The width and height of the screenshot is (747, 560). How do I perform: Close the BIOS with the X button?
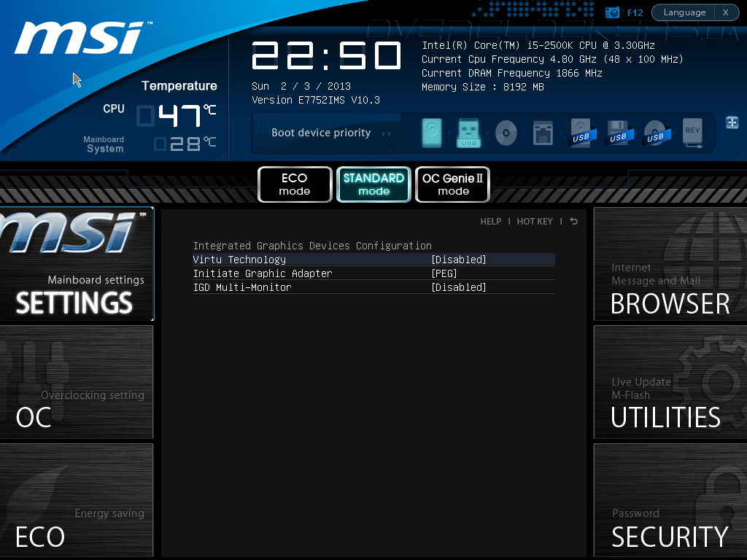[726, 13]
